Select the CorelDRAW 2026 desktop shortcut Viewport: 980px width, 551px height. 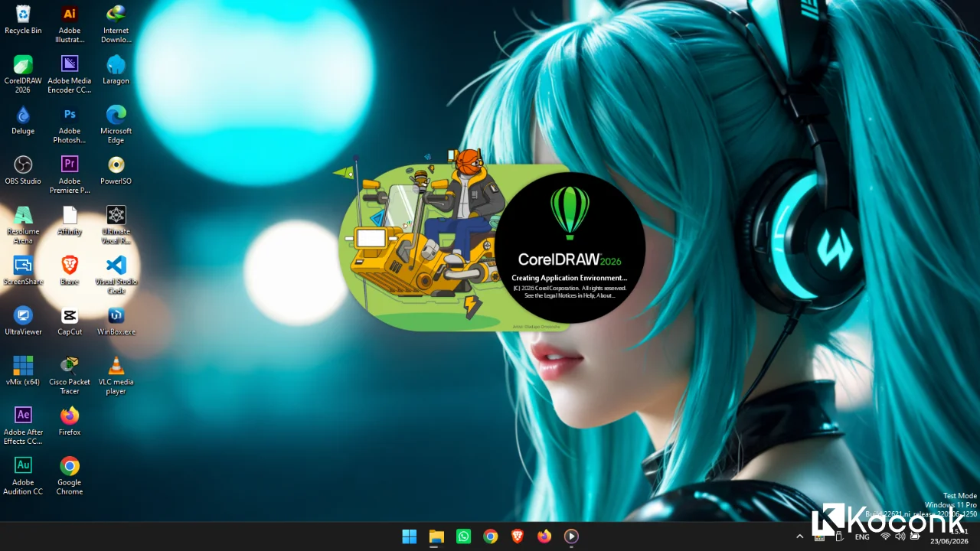(23, 74)
